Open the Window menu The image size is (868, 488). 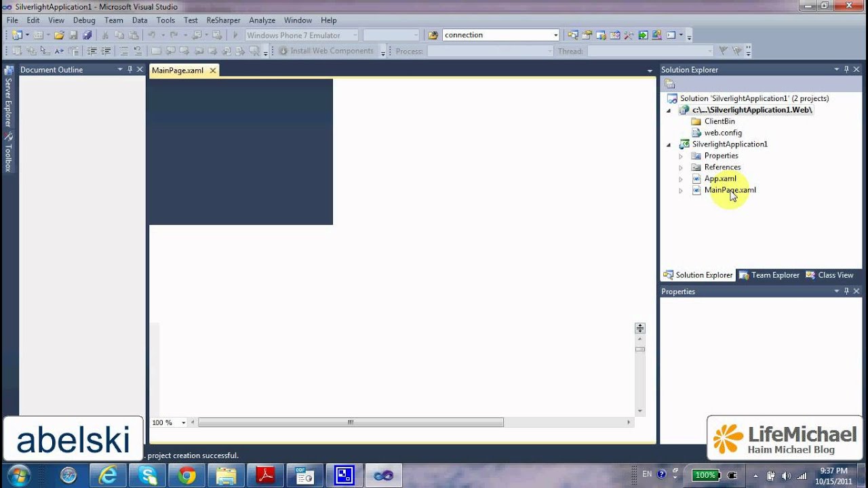point(298,20)
